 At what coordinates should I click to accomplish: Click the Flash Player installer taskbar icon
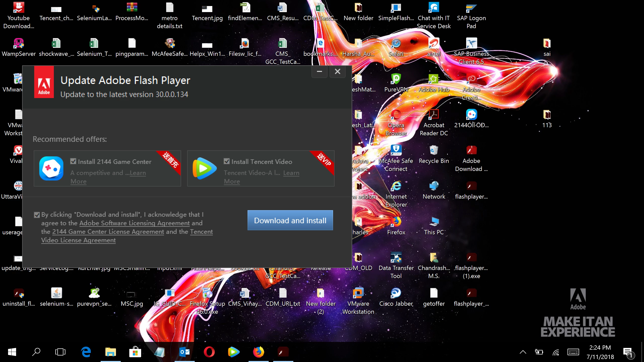coord(283,352)
